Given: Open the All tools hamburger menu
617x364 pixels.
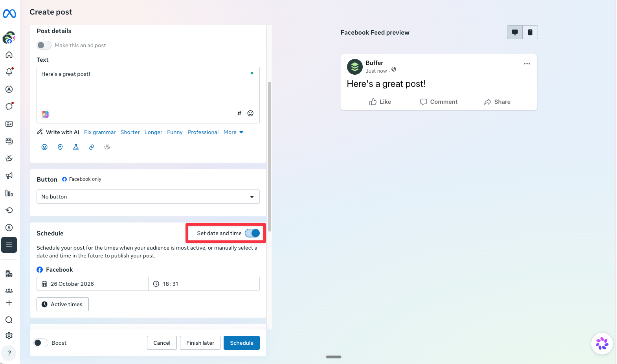Looking at the screenshot, I should coord(9,245).
